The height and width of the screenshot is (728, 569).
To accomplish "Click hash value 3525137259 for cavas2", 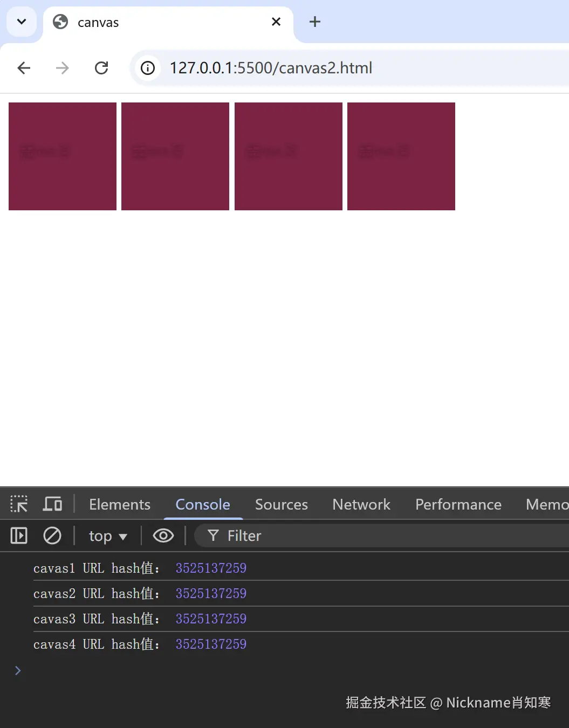I will 211,593.
